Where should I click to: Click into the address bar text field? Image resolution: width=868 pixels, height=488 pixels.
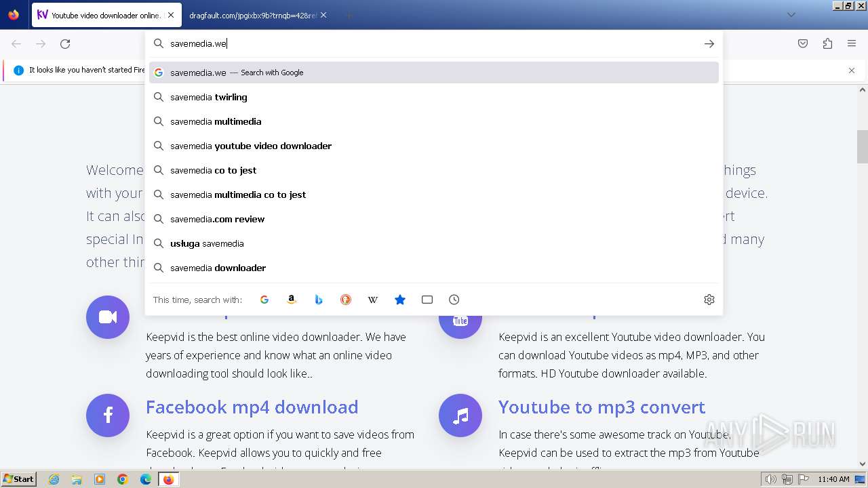434,43
